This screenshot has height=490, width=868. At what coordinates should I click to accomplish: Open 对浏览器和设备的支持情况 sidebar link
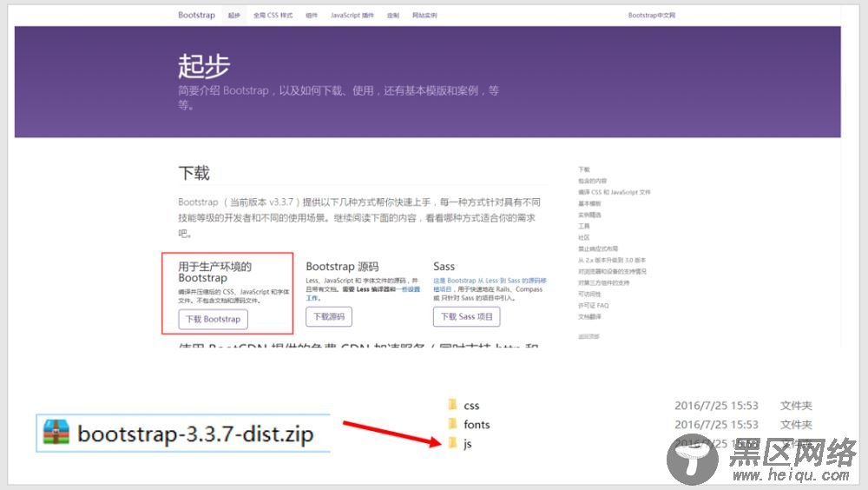click(x=612, y=271)
